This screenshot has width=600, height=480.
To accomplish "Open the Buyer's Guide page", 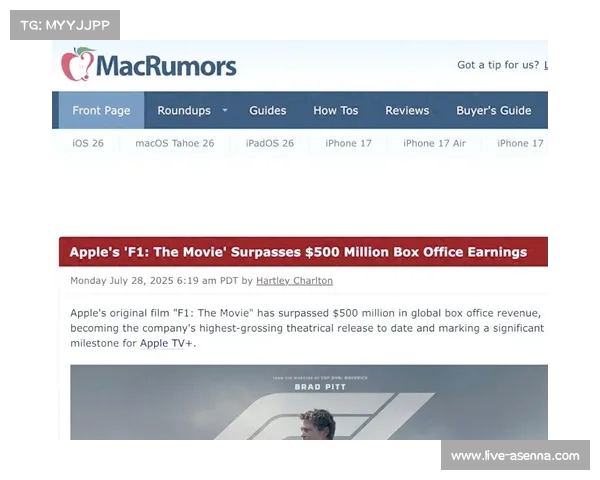I will tap(493, 111).
